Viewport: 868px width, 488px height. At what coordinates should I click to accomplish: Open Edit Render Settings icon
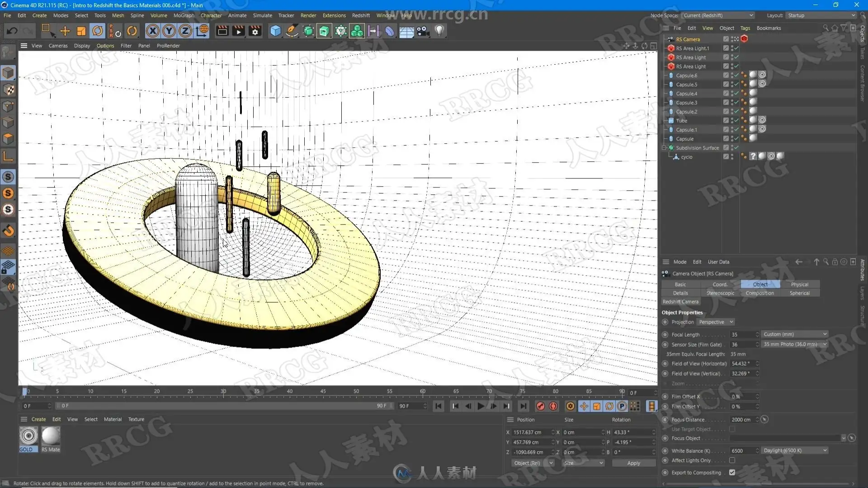255,31
